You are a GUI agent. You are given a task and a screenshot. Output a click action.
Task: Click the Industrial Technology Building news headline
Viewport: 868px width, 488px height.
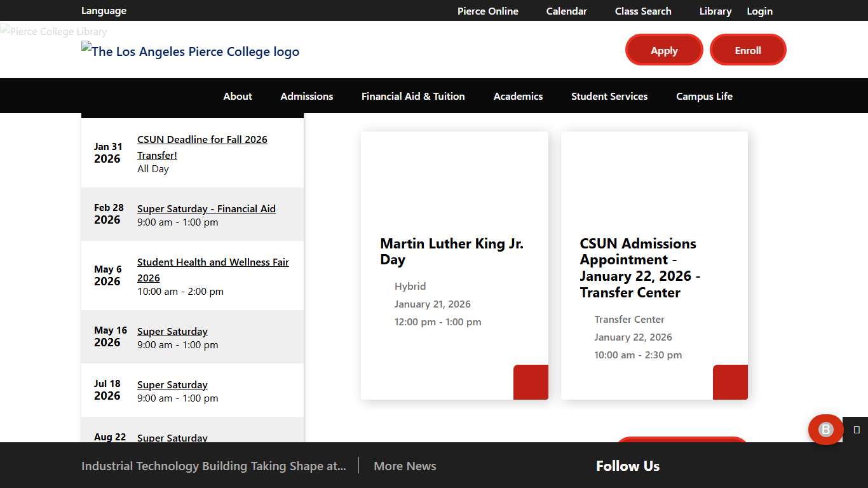click(x=214, y=466)
